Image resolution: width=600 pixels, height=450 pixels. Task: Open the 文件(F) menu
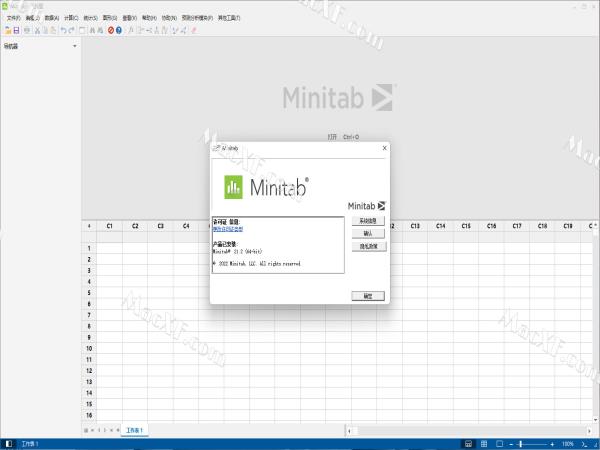14,18
